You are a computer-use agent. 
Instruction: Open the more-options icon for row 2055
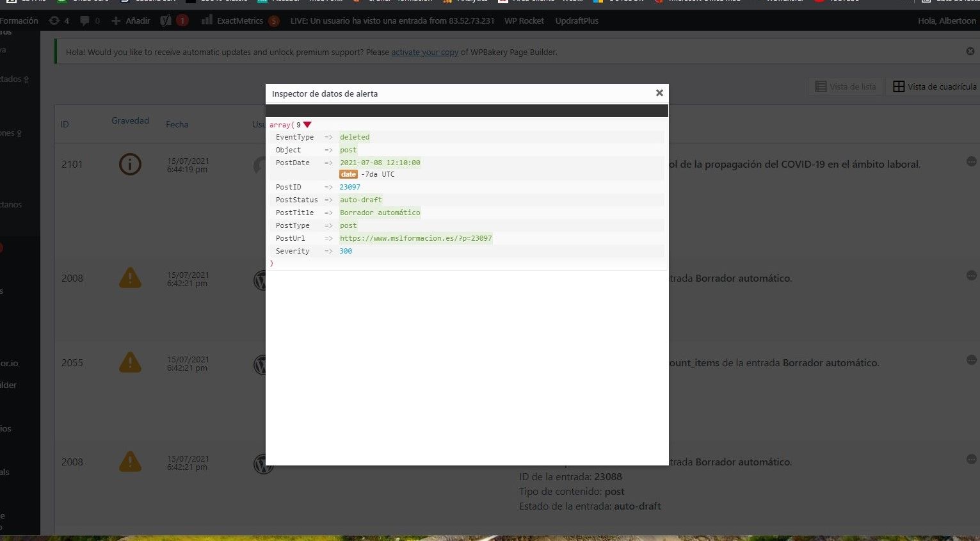(x=971, y=360)
